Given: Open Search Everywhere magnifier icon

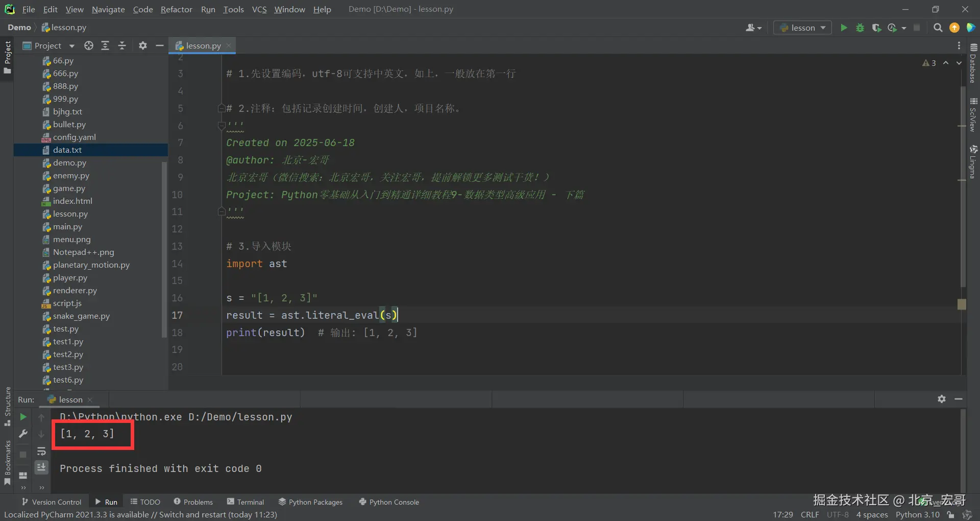Looking at the screenshot, I should pyautogui.click(x=938, y=28).
